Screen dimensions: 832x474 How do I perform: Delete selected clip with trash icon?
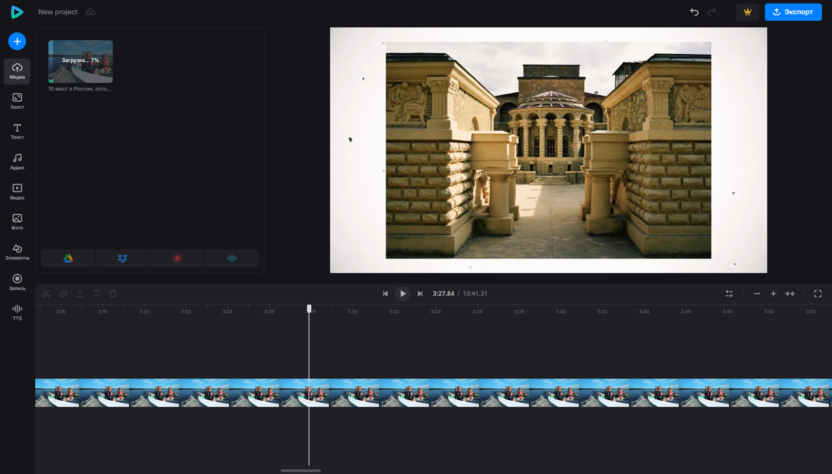(113, 293)
